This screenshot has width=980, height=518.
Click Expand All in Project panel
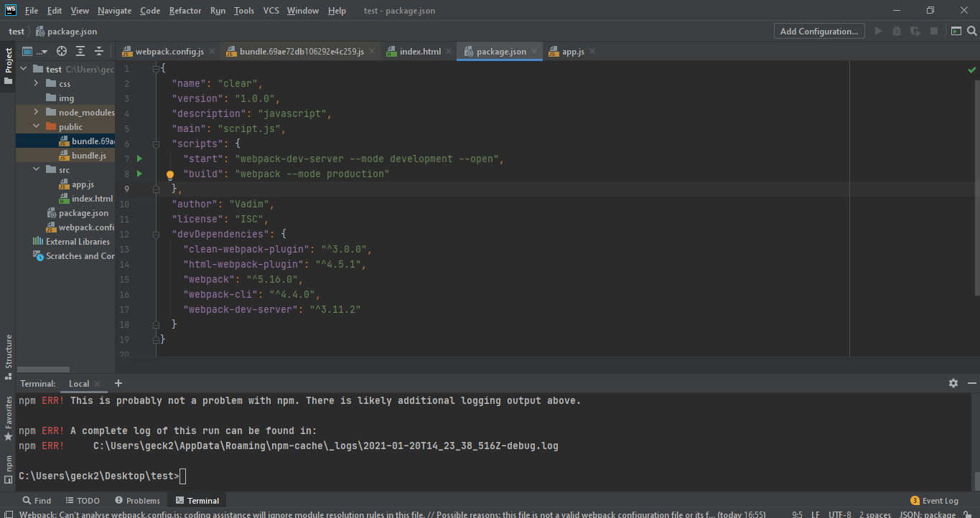[80, 51]
